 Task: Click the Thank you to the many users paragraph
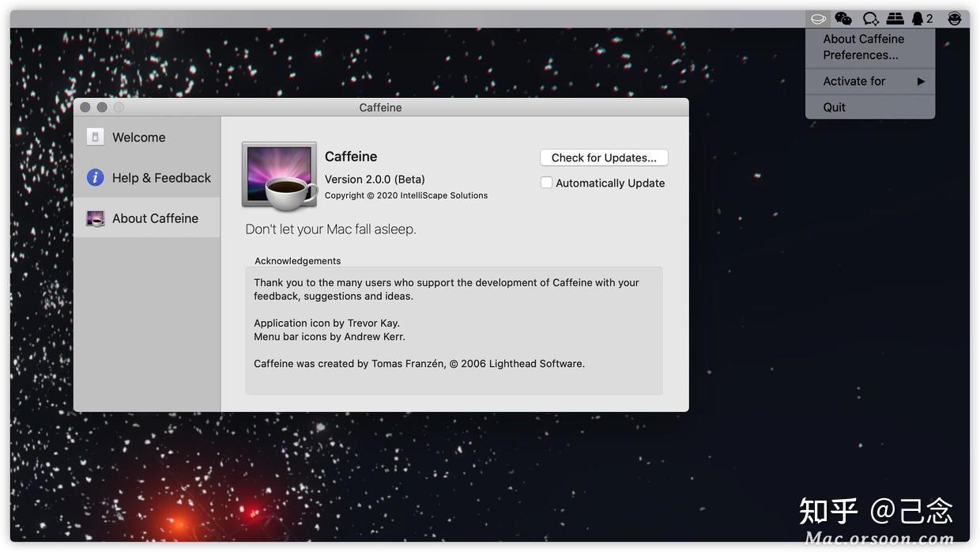pos(447,289)
